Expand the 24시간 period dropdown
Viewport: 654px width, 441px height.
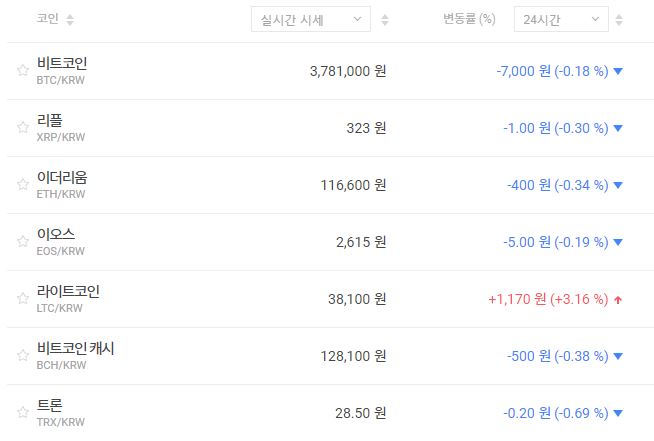(561, 19)
